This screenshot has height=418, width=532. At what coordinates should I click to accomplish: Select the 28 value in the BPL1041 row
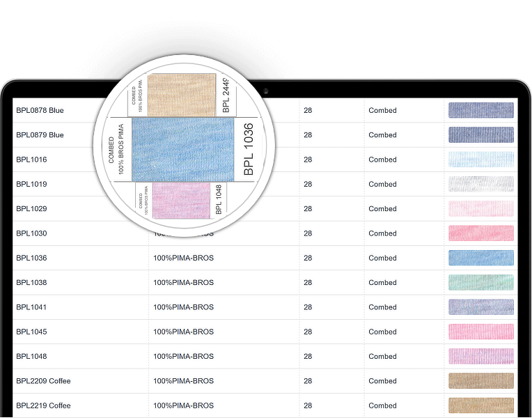click(x=308, y=307)
